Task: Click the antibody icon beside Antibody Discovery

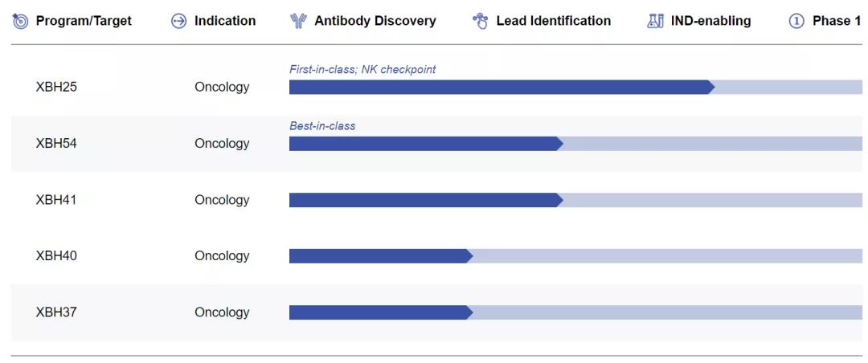Action: (298, 21)
